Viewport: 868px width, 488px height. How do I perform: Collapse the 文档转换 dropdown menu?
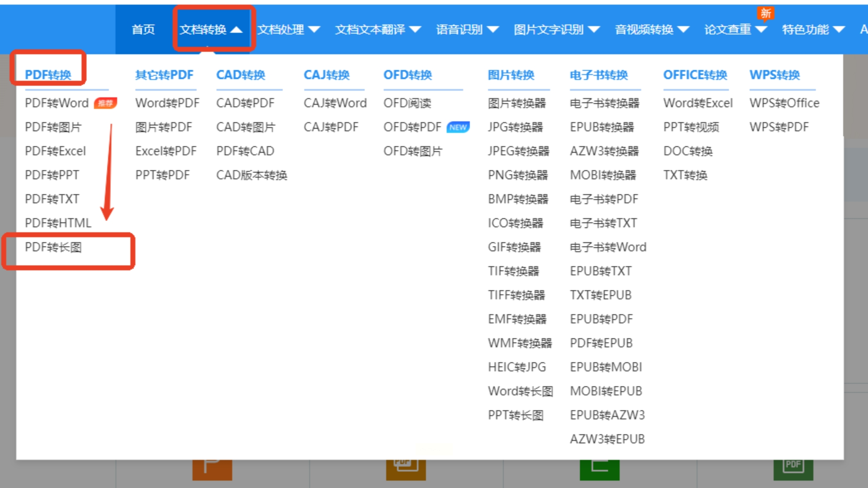(211, 29)
